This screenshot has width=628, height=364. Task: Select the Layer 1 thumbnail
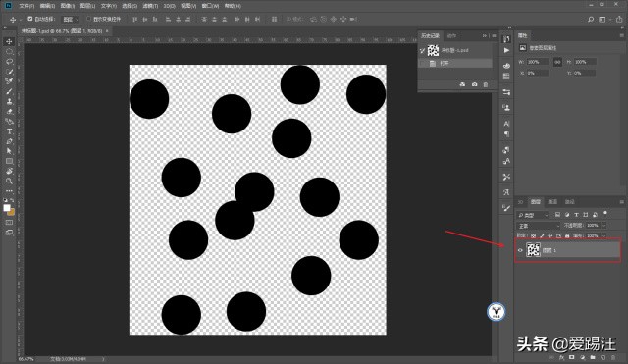(x=533, y=250)
